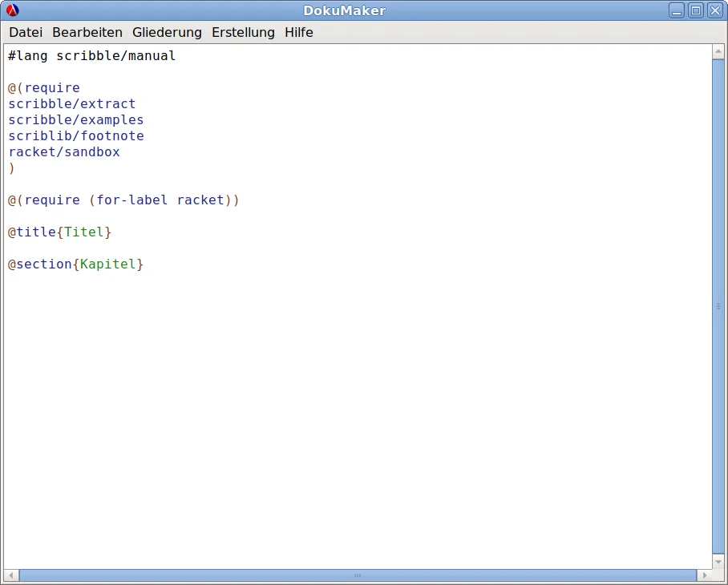Minimize the DokuMaker window

tap(677, 10)
